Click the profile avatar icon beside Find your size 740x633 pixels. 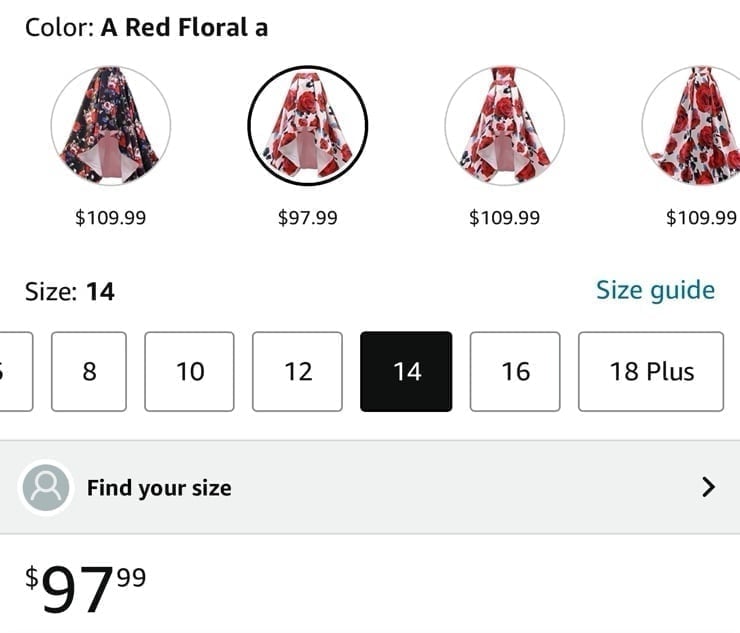[46, 488]
